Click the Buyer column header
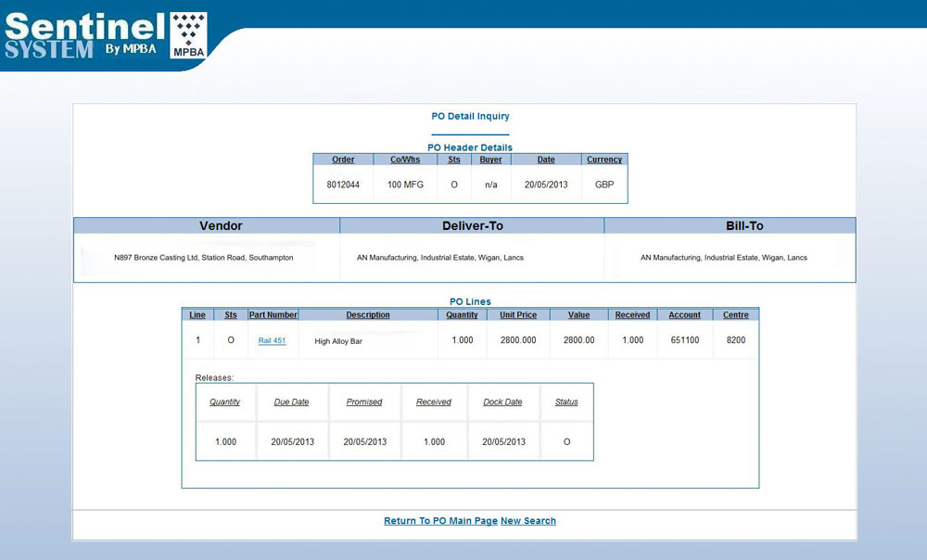The image size is (927, 560). [490, 159]
